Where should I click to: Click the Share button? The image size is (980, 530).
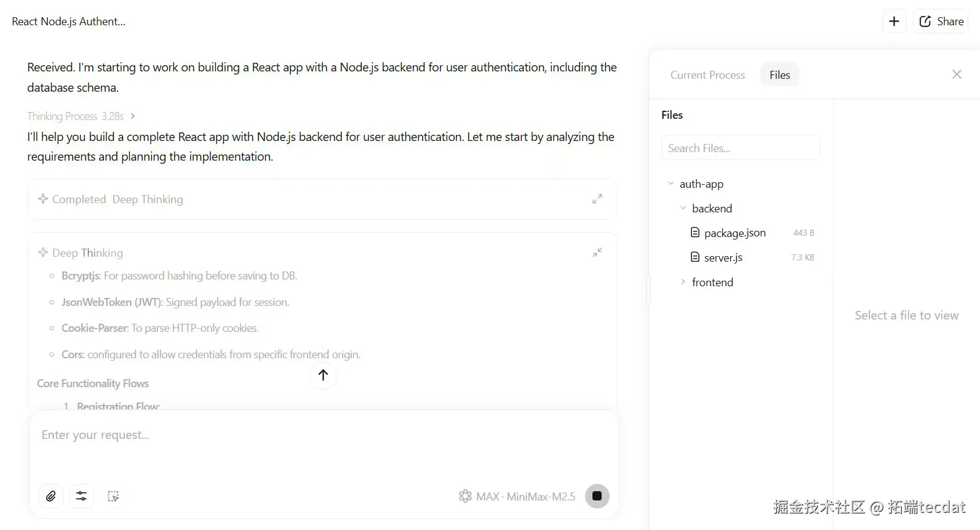941,22
